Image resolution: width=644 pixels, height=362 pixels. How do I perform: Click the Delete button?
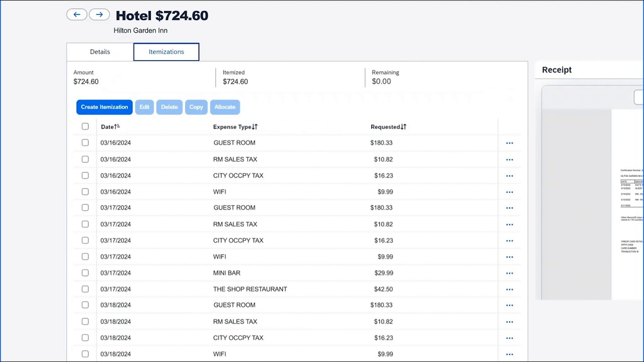pos(169,107)
